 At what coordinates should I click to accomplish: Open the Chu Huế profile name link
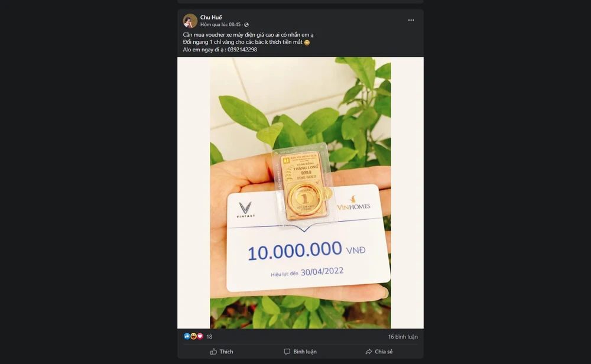(211, 17)
